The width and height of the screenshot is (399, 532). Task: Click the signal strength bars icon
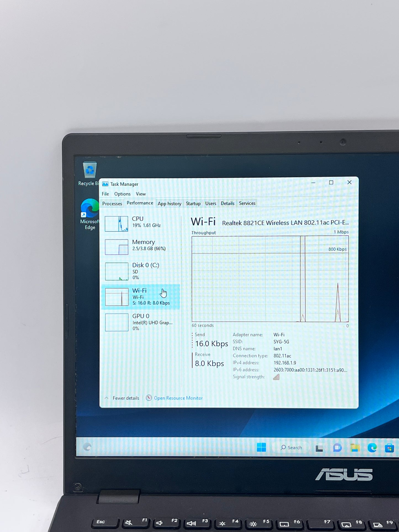coord(276,377)
